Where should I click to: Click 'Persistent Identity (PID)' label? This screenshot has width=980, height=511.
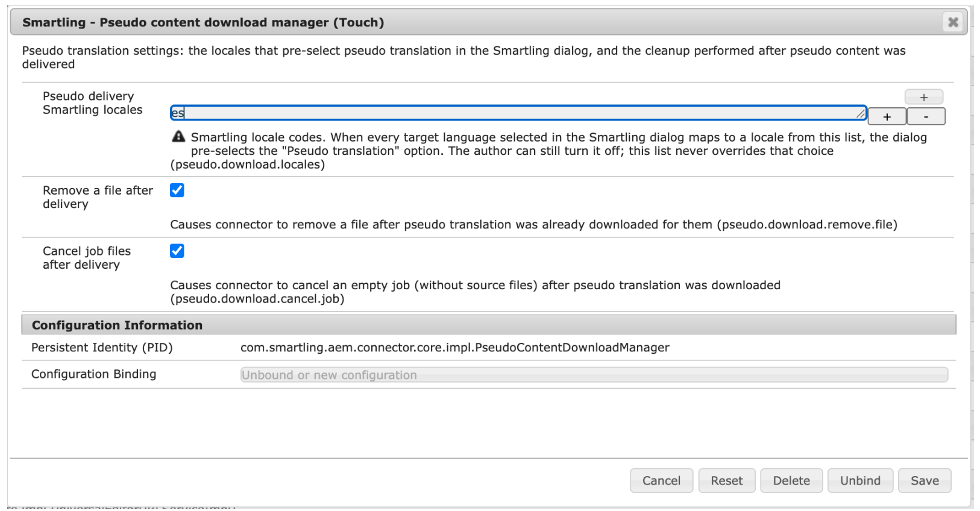(x=102, y=348)
